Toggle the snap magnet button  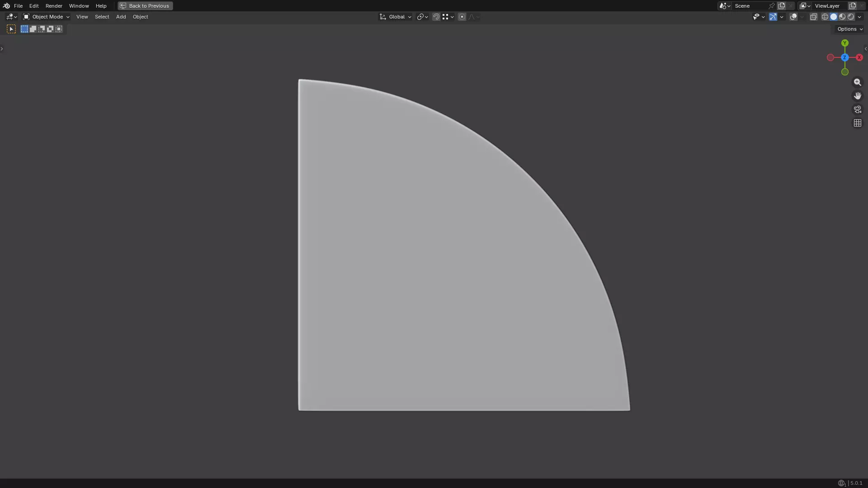(436, 17)
